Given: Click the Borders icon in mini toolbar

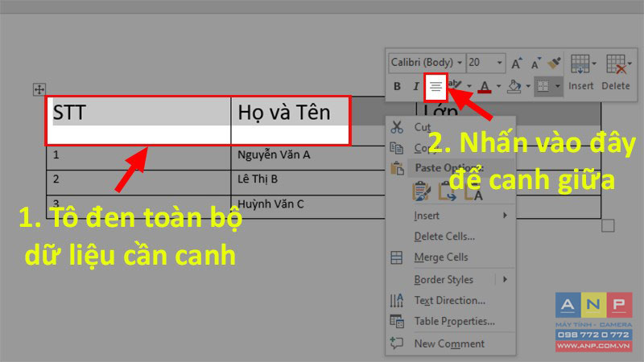Looking at the screenshot, I should [x=543, y=86].
